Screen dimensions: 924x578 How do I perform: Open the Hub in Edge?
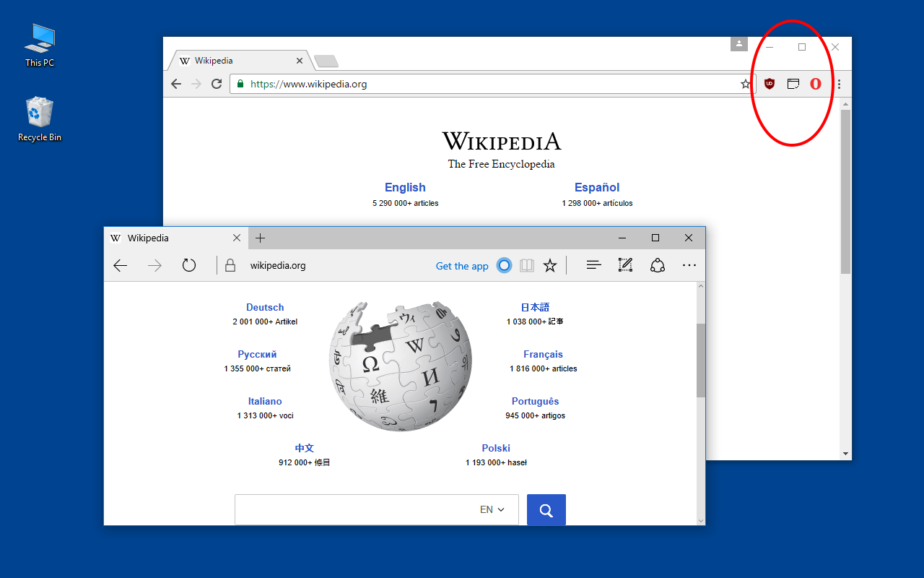593,265
